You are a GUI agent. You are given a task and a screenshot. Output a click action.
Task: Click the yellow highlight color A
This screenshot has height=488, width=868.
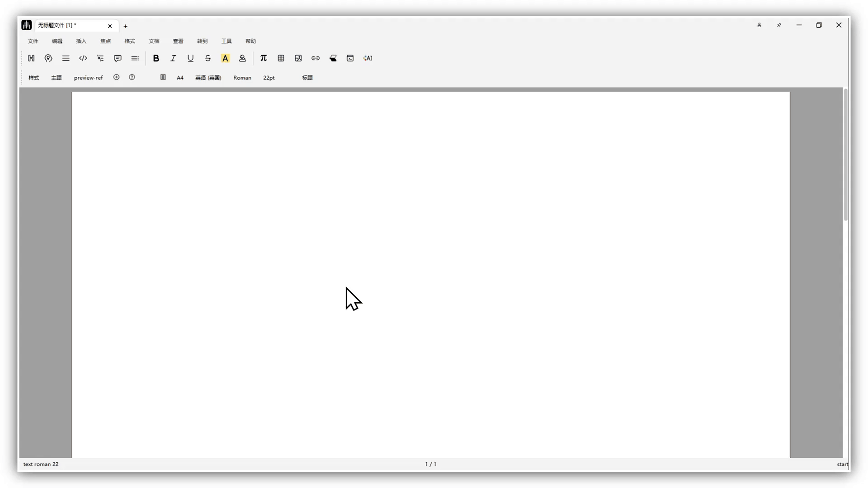(x=225, y=58)
